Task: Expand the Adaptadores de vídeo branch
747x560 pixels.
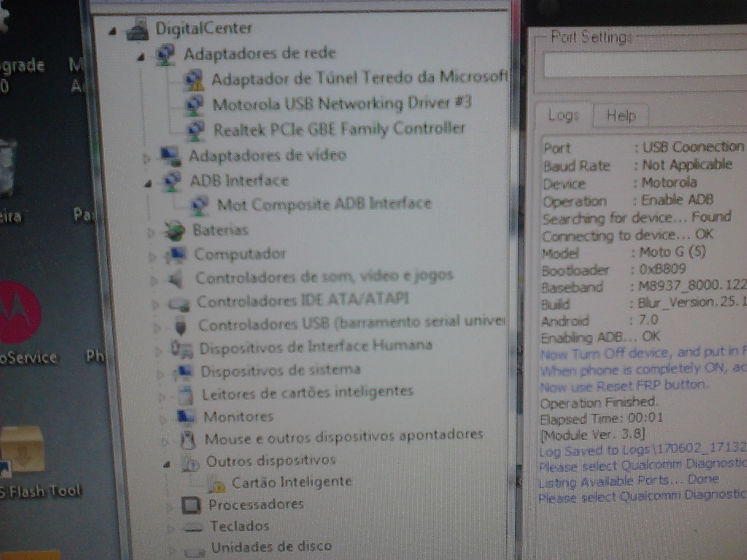Action: click(147, 159)
